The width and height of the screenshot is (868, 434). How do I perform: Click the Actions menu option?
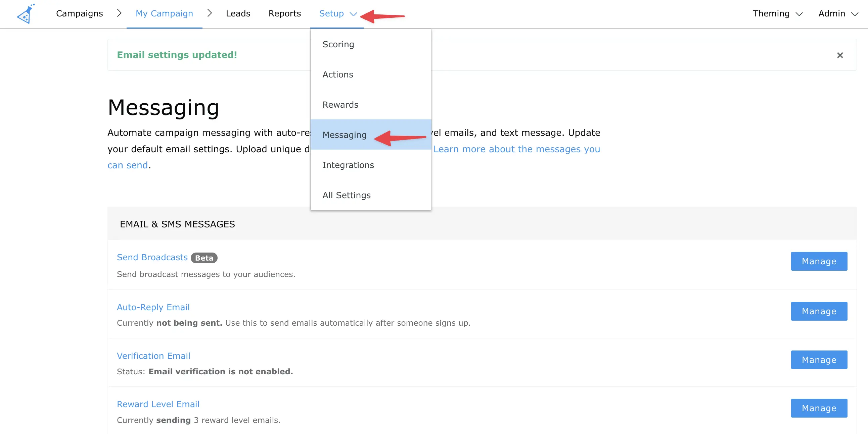[x=338, y=74]
